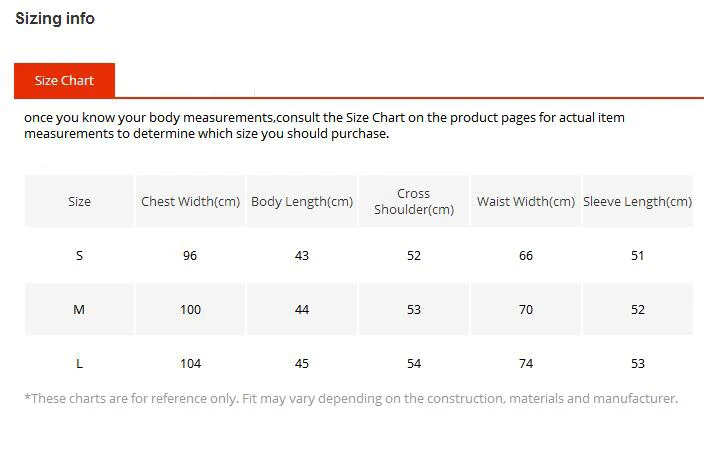Click the size L cross shoulder value 54
This screenshot has height=463, width=713.
click(414, 363)
